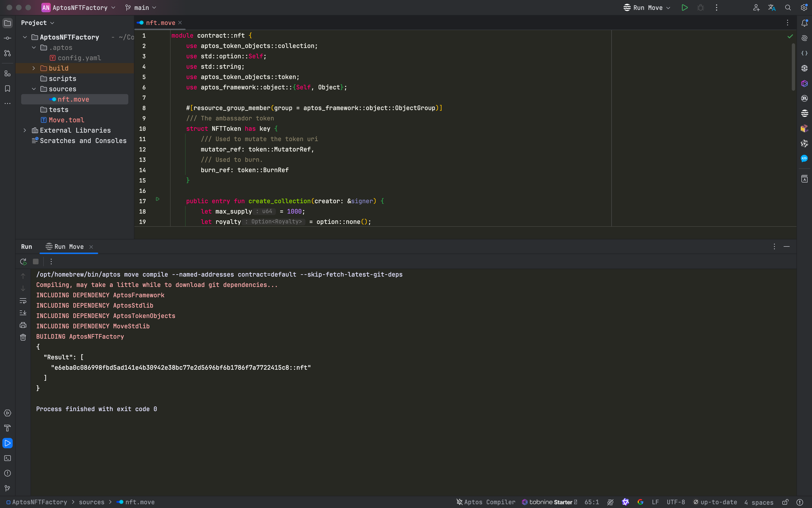The width and height of the screenshot is (812, 508).
Task: Open the Project tool window icon
Action: tap(7, 23)
